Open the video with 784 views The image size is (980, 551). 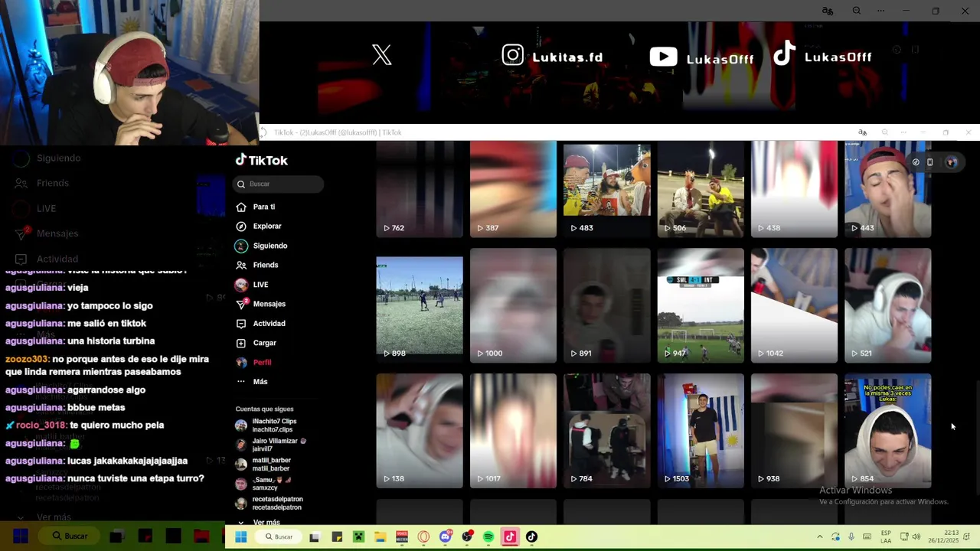coord(606,431)
